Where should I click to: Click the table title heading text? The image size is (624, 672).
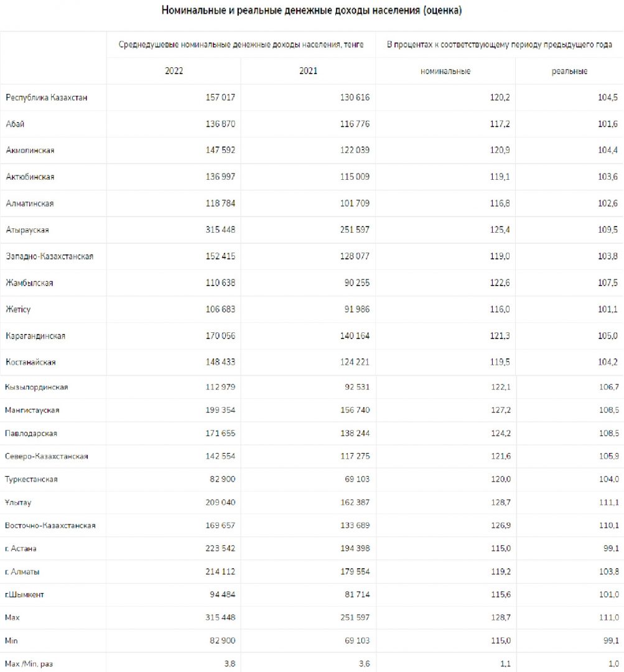click(x=312, y=11)
